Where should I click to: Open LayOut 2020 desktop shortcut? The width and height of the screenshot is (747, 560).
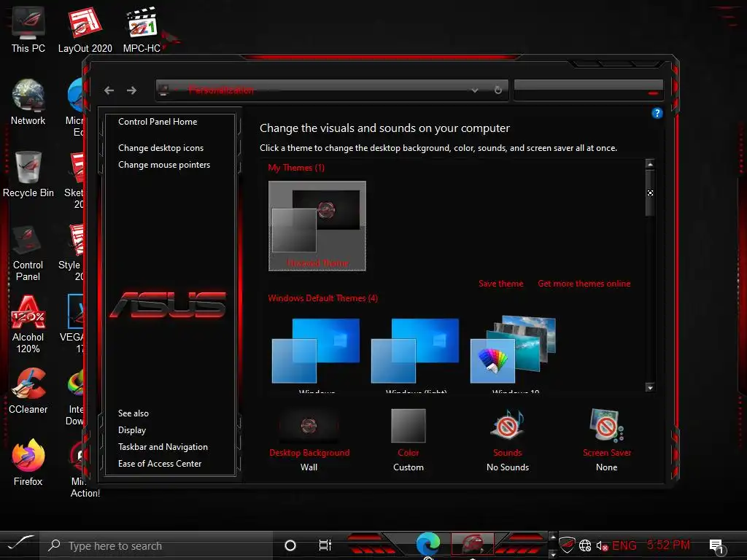tap(85, 29)
